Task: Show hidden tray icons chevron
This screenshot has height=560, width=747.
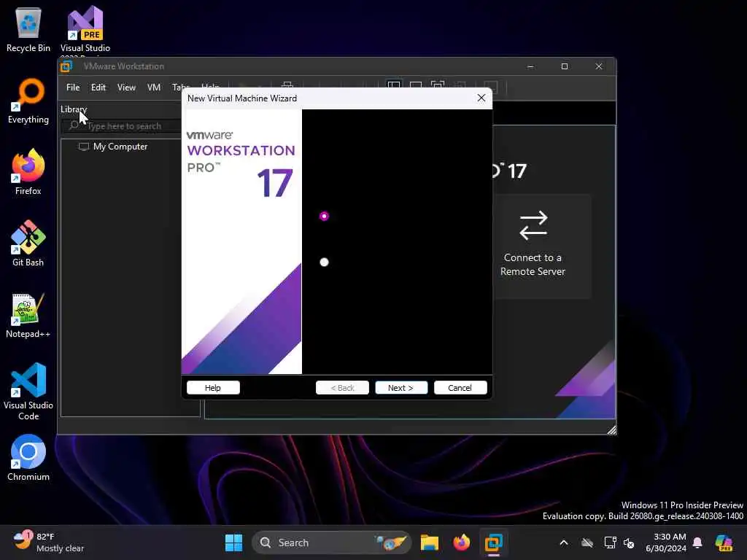Action: tap(564, 542)
